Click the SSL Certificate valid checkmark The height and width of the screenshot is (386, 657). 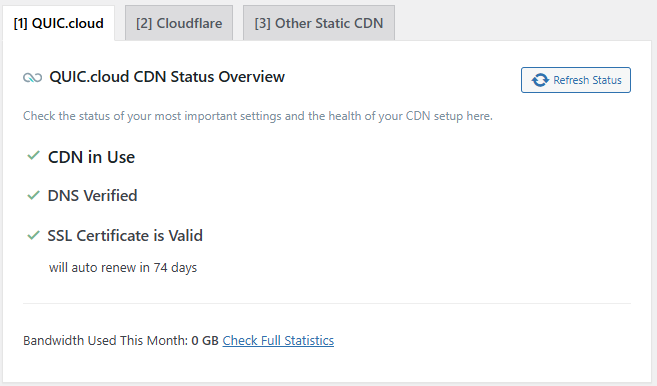33,235
